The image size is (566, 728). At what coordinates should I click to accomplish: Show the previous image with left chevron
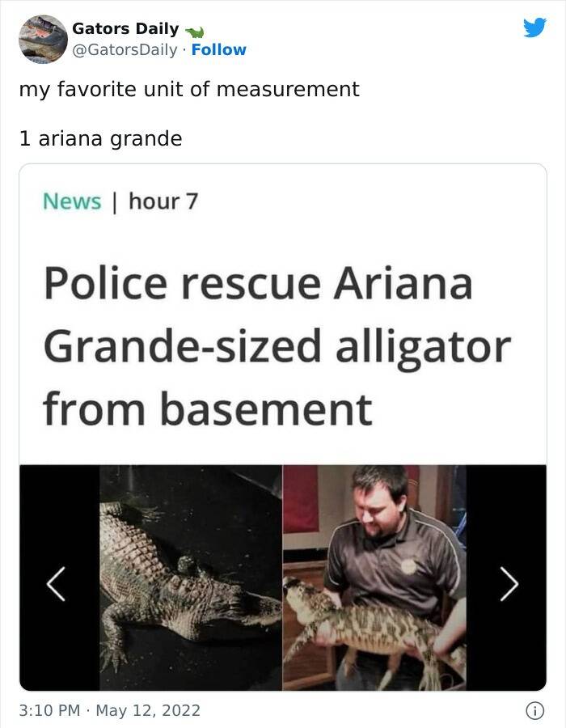click(x=56, y=583)
